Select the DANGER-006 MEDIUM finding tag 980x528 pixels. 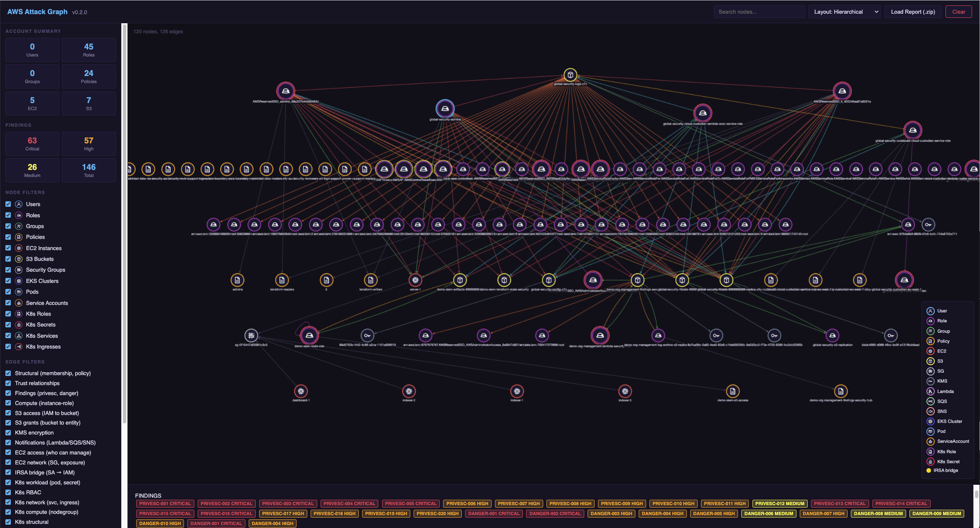(x=769, y=513)
